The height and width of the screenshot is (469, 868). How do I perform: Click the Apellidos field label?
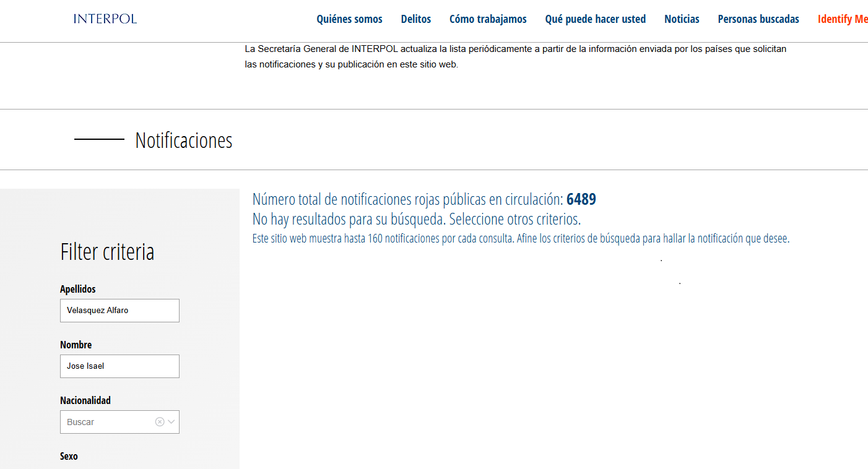point(78,289)
